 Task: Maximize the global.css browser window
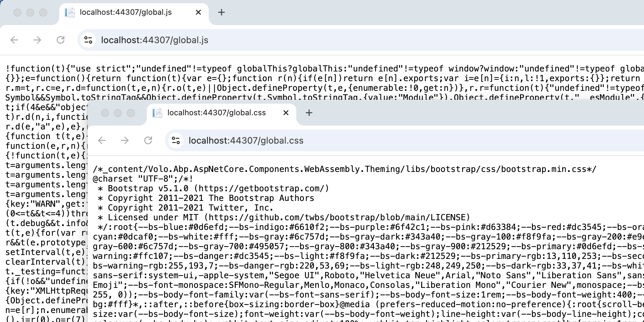click(131, 113)
